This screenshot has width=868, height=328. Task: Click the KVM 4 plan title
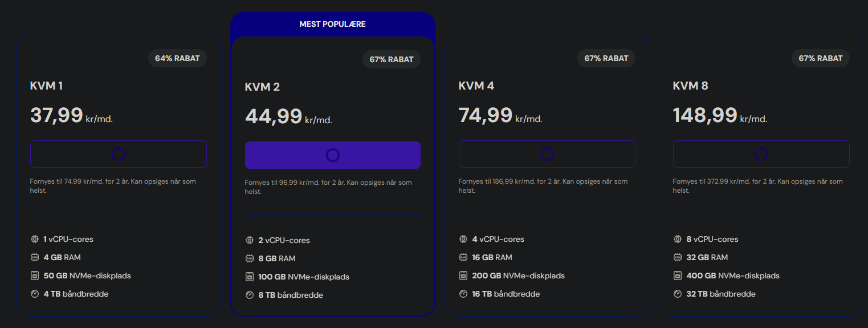(476, 86)
